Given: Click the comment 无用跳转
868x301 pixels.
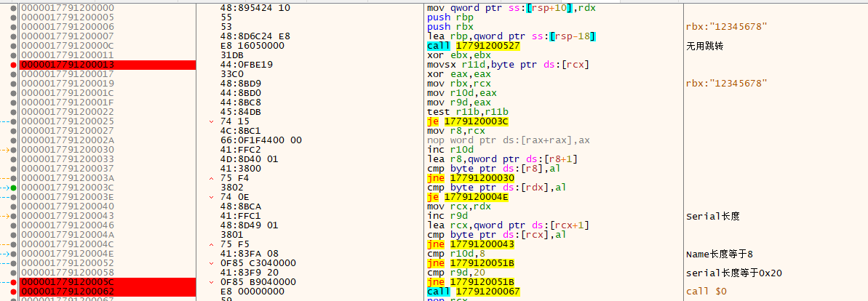Looking at the screenshot, I should 705,46.
